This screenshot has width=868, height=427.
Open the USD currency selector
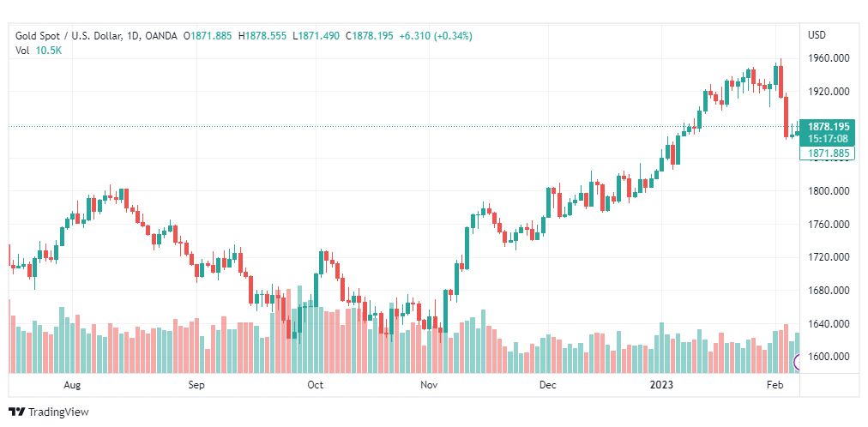[817, 35]
